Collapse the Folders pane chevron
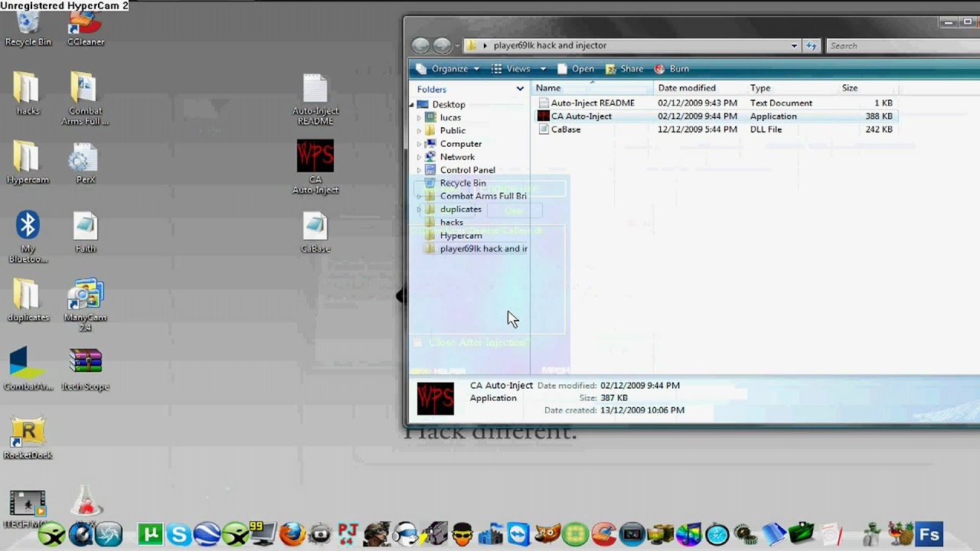This screenshot has width=980, height=551. pyautogui.click(x=520, y=89)
